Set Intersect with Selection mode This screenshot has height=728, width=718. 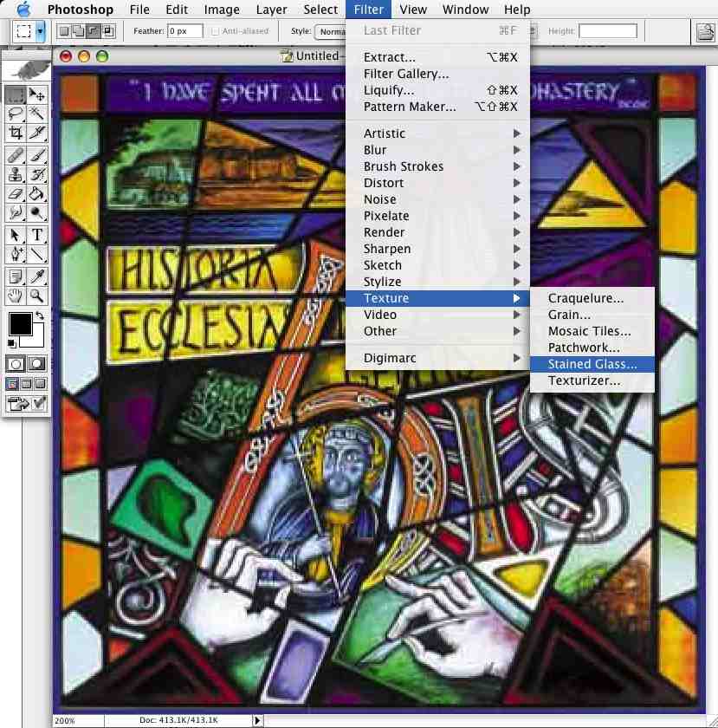[x=107, y=31]
